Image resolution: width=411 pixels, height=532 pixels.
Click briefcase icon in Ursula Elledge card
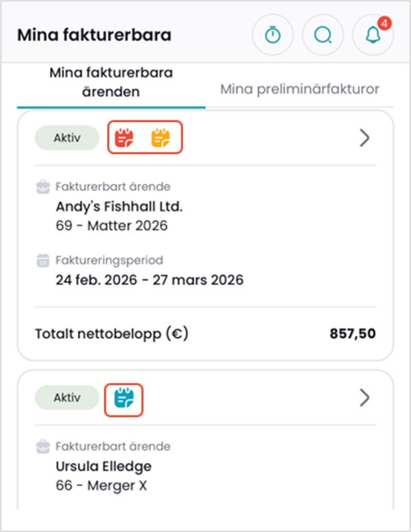(42, 447)
